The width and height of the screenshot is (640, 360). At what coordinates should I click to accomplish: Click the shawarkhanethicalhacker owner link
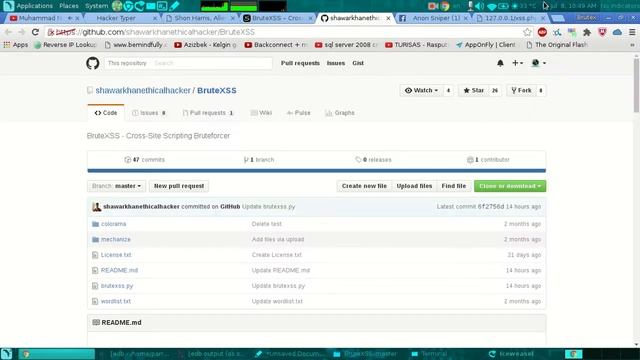coord(143,91)
